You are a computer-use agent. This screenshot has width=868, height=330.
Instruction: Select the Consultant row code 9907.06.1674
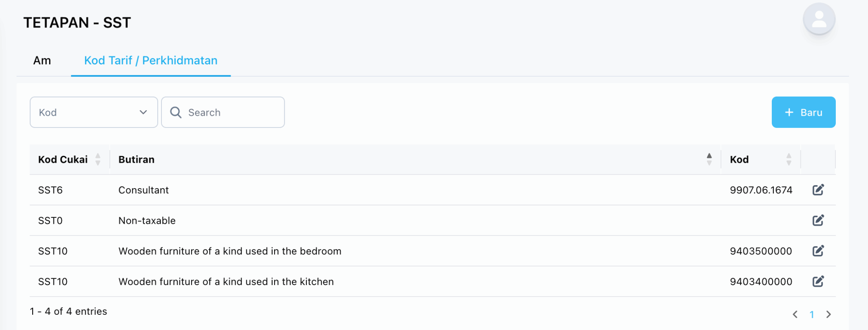(x=761, y=190)
